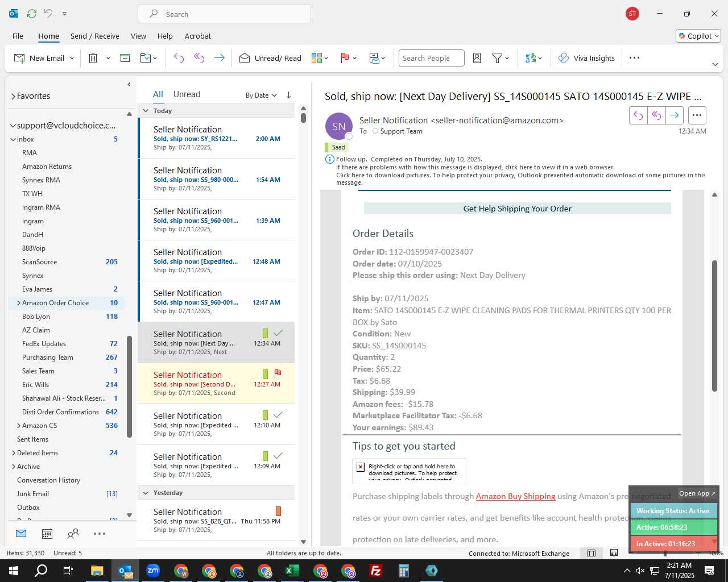Open the Rules icon dropdown
728x582 pixels.
click(x=377, y=58)
